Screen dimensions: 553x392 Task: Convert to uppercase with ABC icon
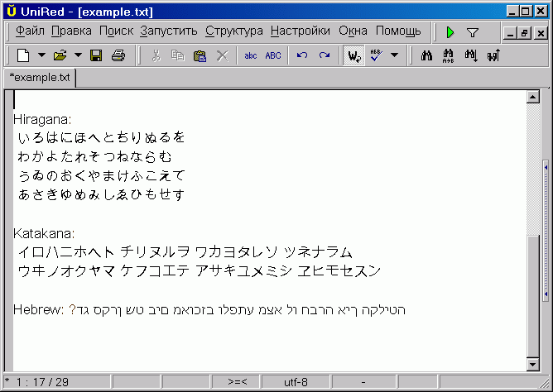[273, 56]
